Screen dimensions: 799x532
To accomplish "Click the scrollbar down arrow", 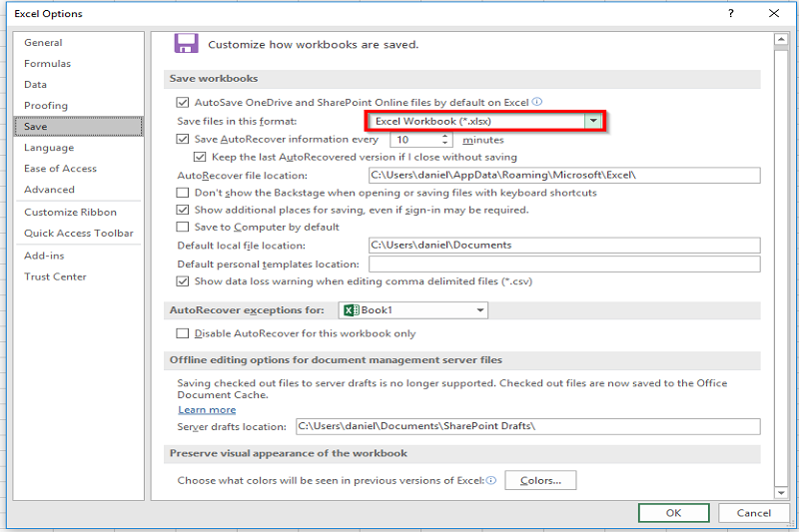I will click(x=781, y=492).
